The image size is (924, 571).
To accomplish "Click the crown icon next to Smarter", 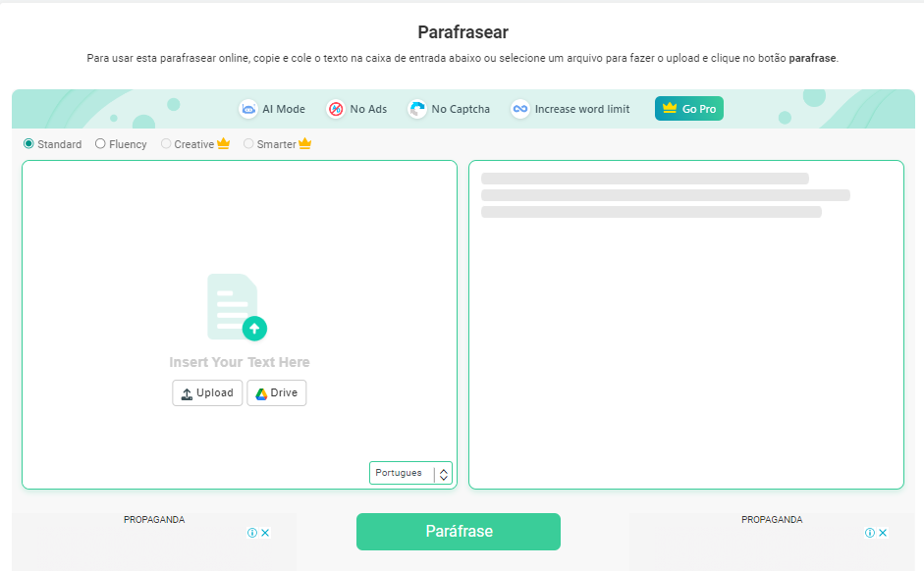I will click(304, 144).
